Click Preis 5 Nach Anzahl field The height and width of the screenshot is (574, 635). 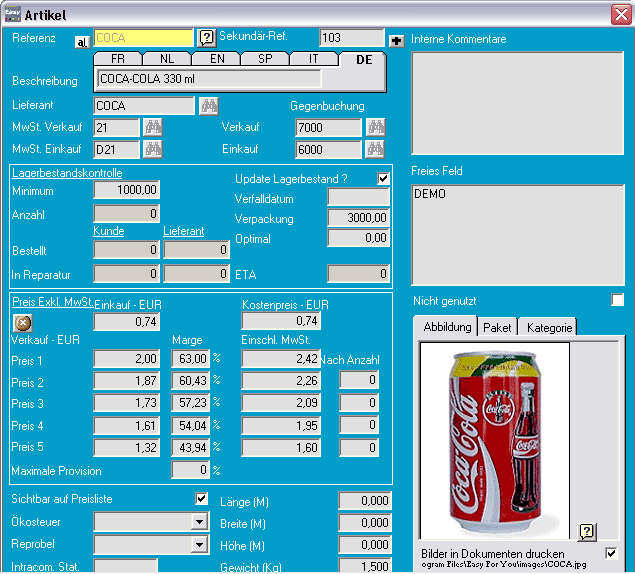tap(359, 448)
